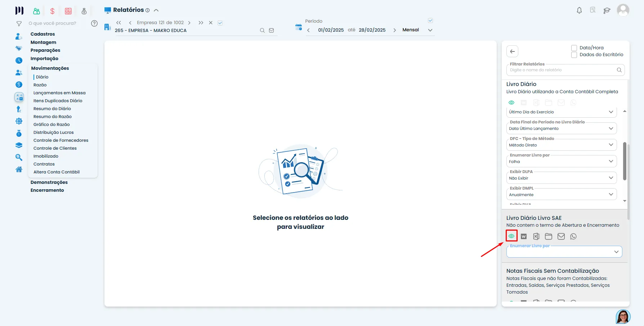Toggle the checkbox above Período selector
This screenshot has height=326, width=644.
tap(430, 21)
